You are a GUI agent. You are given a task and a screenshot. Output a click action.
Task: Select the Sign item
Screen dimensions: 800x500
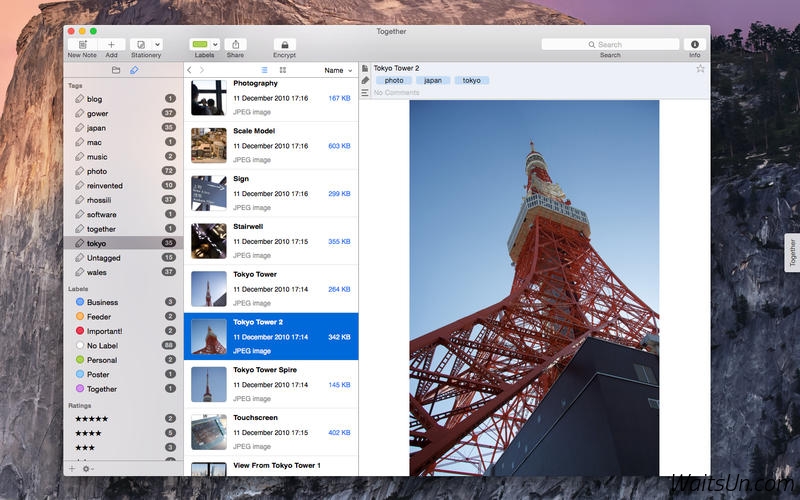[271, 193]
